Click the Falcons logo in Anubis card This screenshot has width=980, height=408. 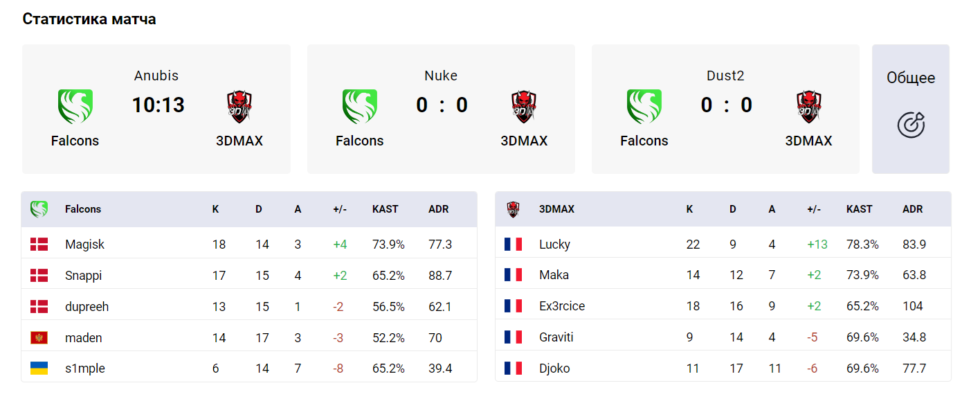(x=75, y=107)
